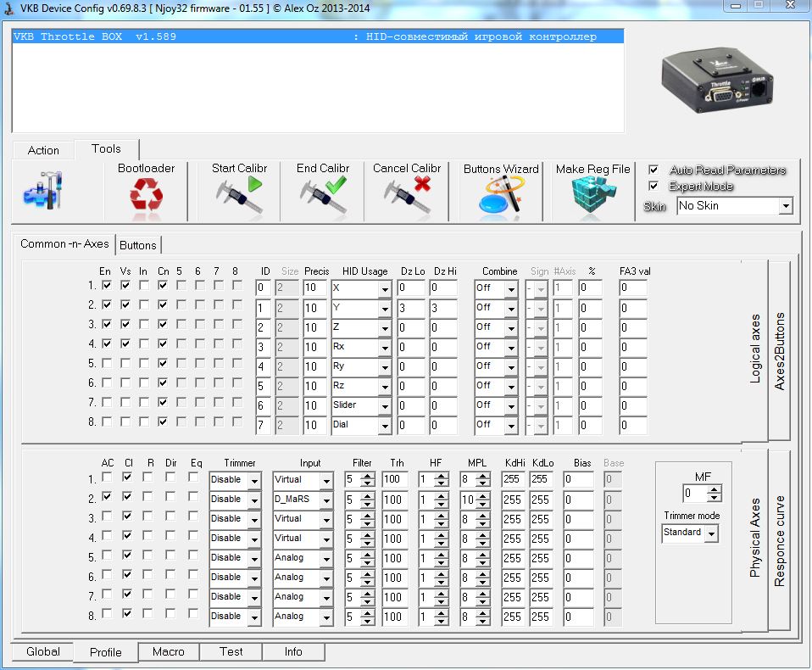Click the Dz Lo field for axis 2
The width and height of the screenshot is (812, 670).
(410, 308)
